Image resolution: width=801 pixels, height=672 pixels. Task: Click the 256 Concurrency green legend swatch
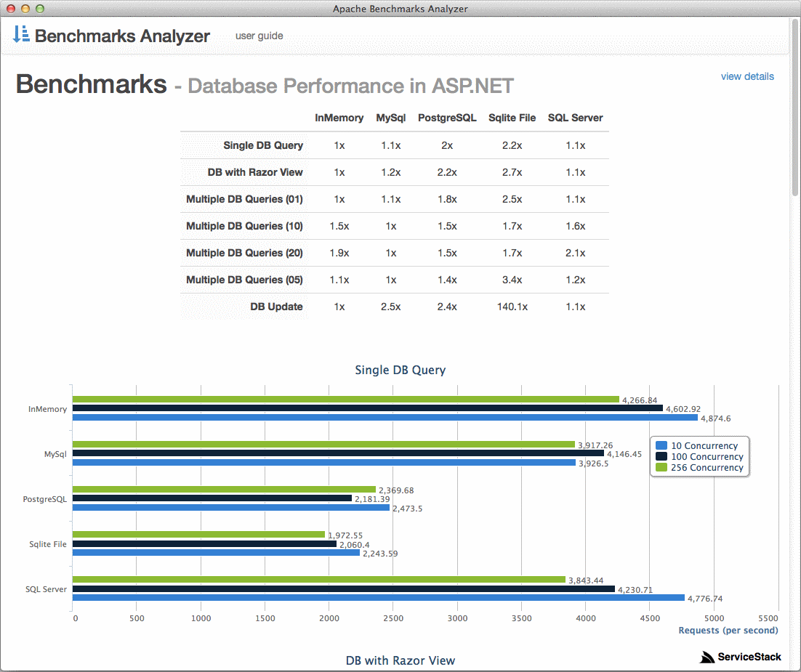(661, 467)
